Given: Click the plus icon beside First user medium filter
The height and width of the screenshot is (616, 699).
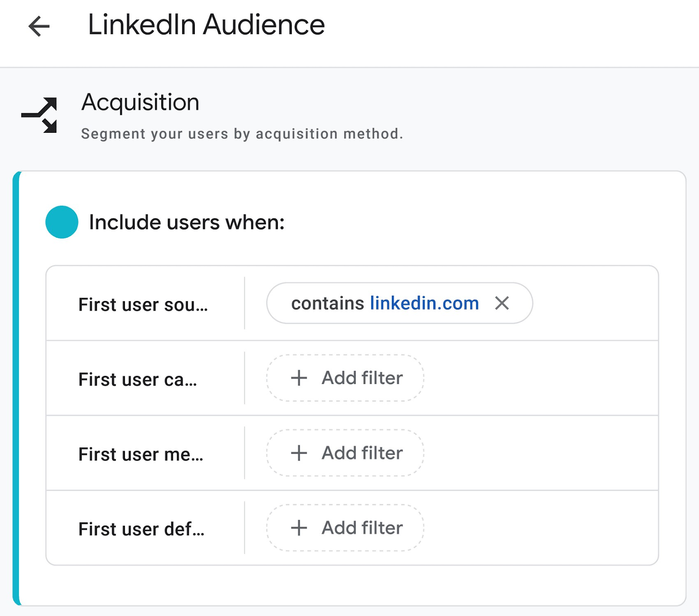Looking at the screenshot, I should click(299, 453).
